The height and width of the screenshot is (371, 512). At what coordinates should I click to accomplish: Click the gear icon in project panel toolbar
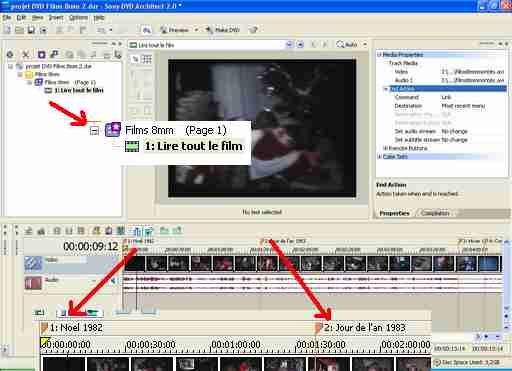point(10,54)
